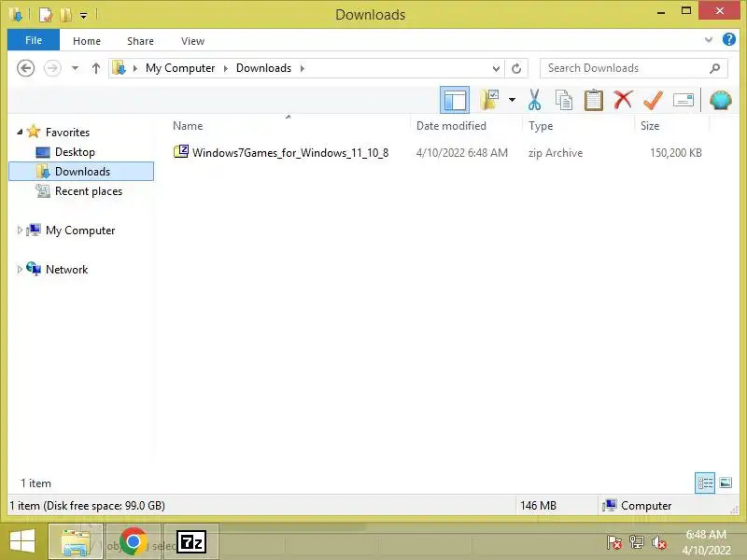Go up one folder level
Image resolution: width=747 pixels, height=560 pixels.
coord(96,68)
